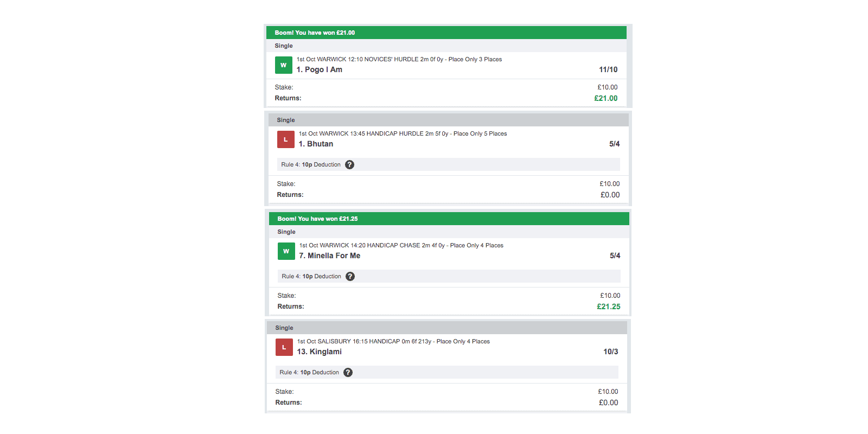The width and height of the screenshot is (868, 434).
Task: Click the Salisbury 16:15 Handicap race text
Action: pos(393,341)
